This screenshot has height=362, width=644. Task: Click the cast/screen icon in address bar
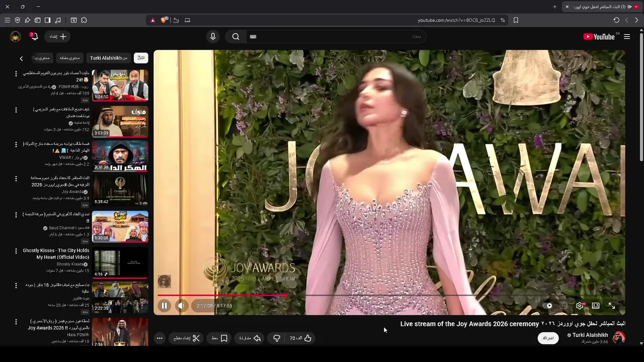point(187,20)
